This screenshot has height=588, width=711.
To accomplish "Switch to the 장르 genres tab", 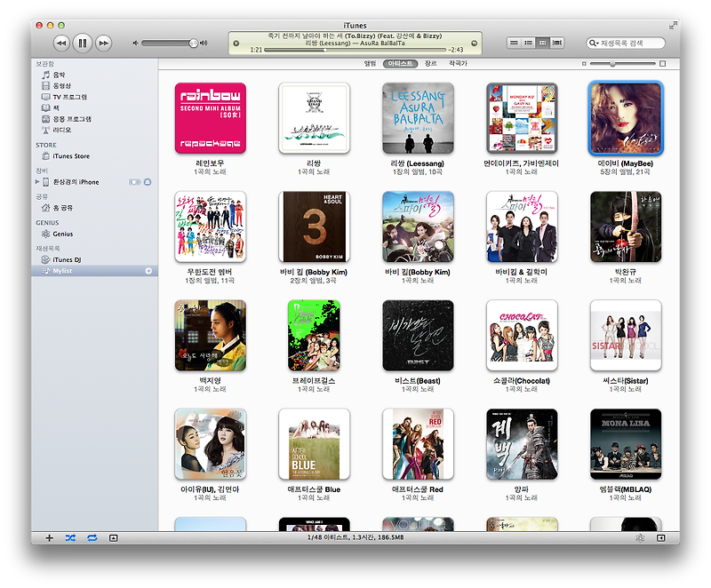I will click(430, 63).
